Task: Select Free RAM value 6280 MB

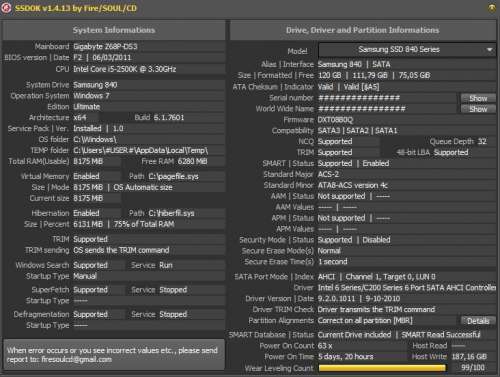Action: 192,161
